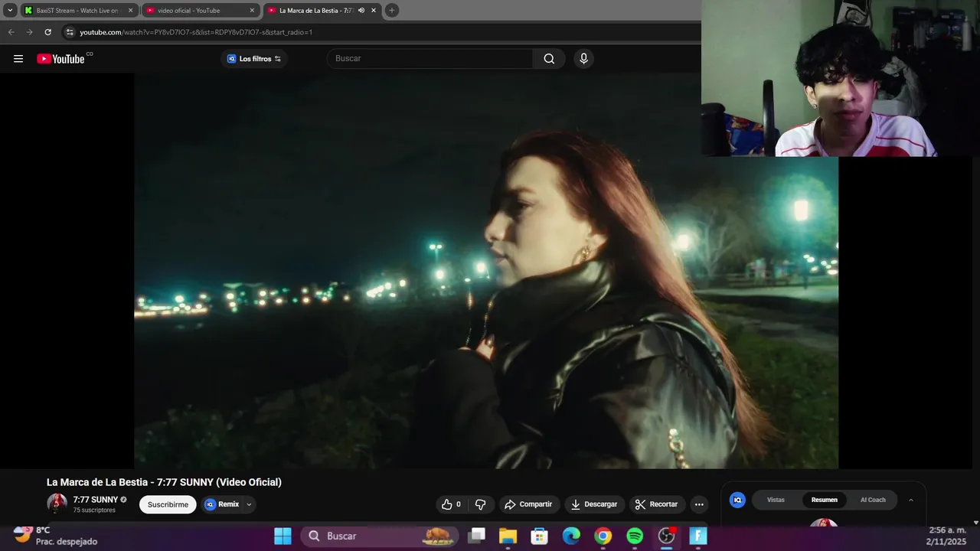Open the YouTube hamburger guide menu

[18, 59]
